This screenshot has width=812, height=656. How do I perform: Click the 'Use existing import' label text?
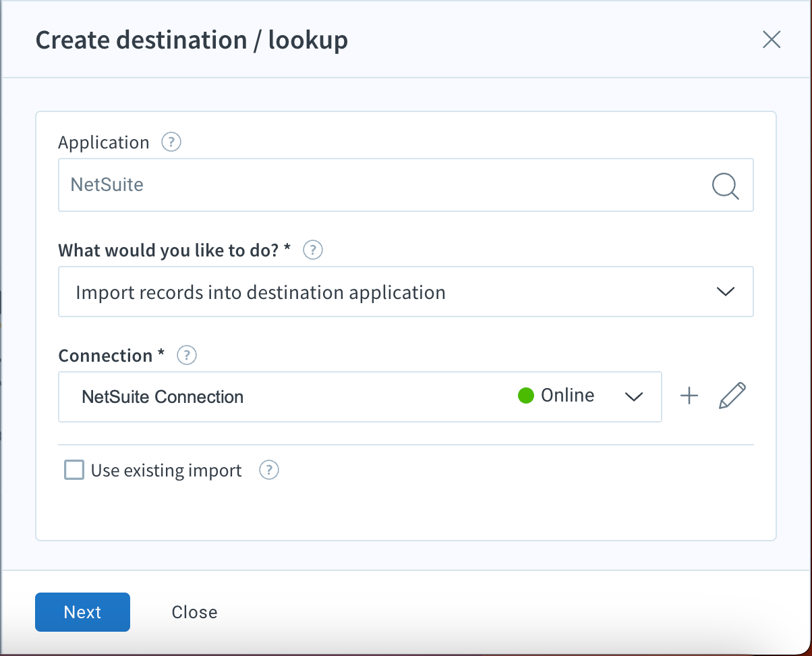point(166,470)
